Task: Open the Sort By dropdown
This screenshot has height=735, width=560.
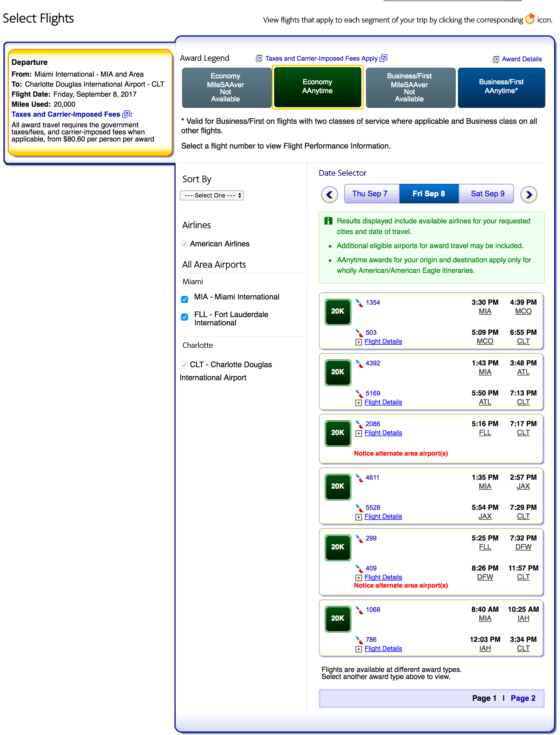Action: (x=212, y=195)
